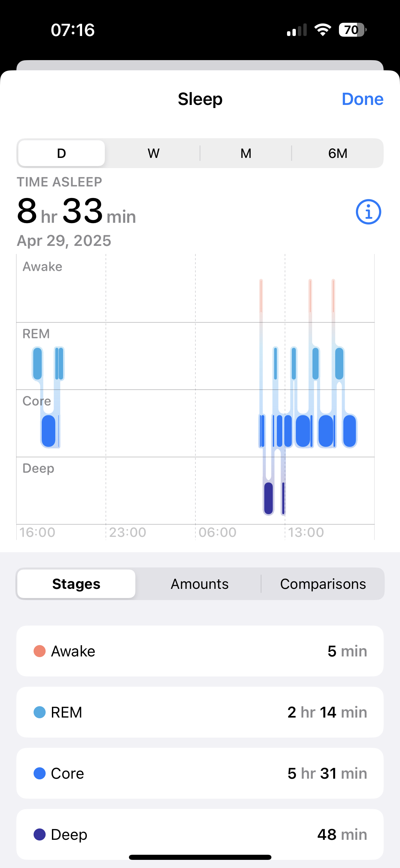
Task: Tap the blue Core stage dot
Action: coord(40,773)
